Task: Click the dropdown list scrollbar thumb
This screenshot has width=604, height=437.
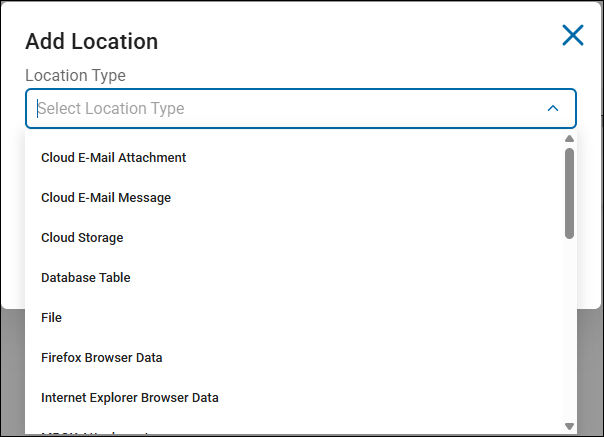Action: point(569,192)
